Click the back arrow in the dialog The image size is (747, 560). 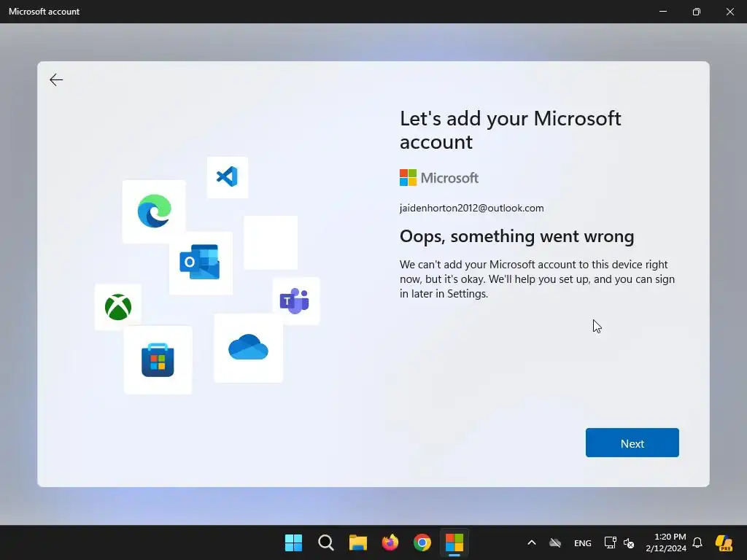click(56, 79)
